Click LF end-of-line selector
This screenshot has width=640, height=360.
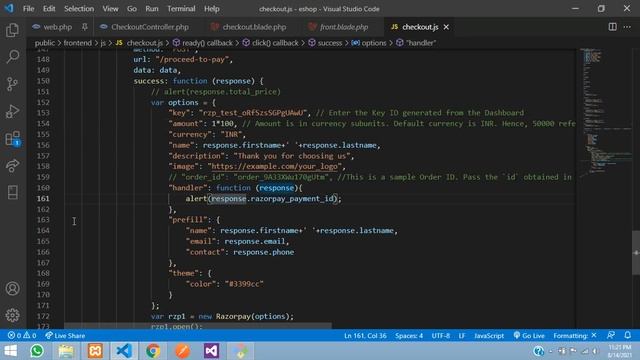[x=462, y=336]
